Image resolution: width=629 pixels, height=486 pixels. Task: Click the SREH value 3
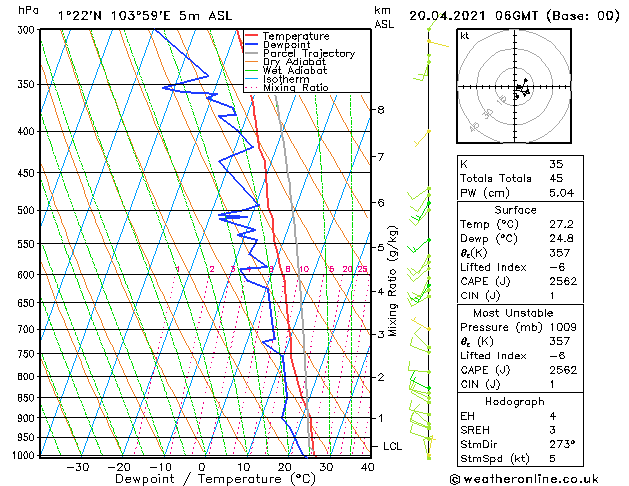[552, 430]
